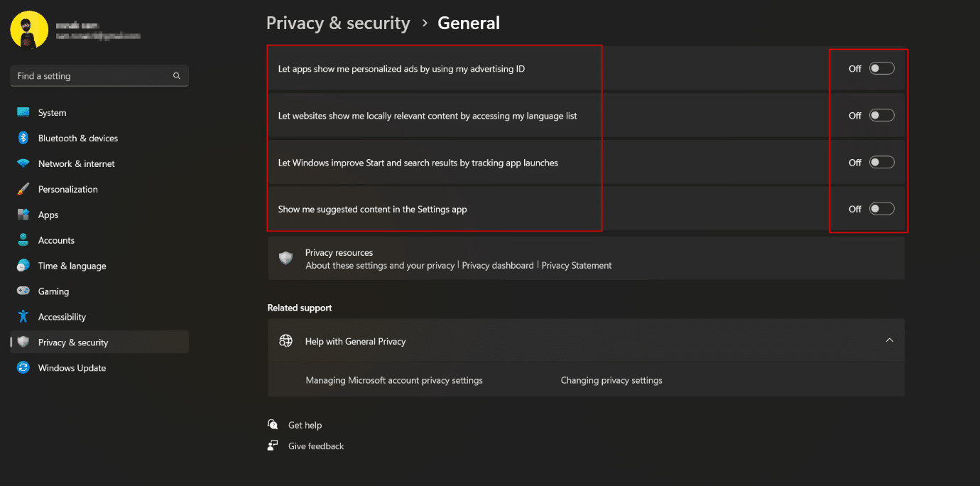Click the Privacy resources shield icon
980x486 pixels.
286,259
